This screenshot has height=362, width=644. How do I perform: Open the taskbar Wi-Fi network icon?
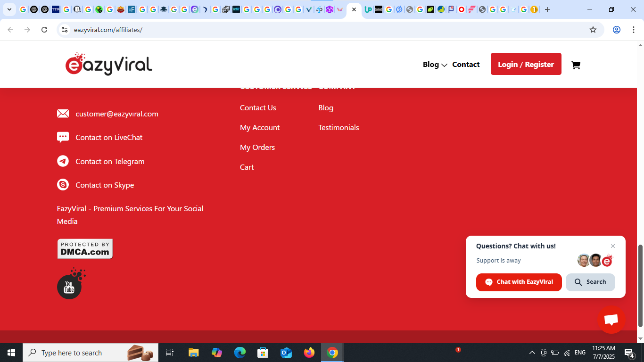point(567,353)
